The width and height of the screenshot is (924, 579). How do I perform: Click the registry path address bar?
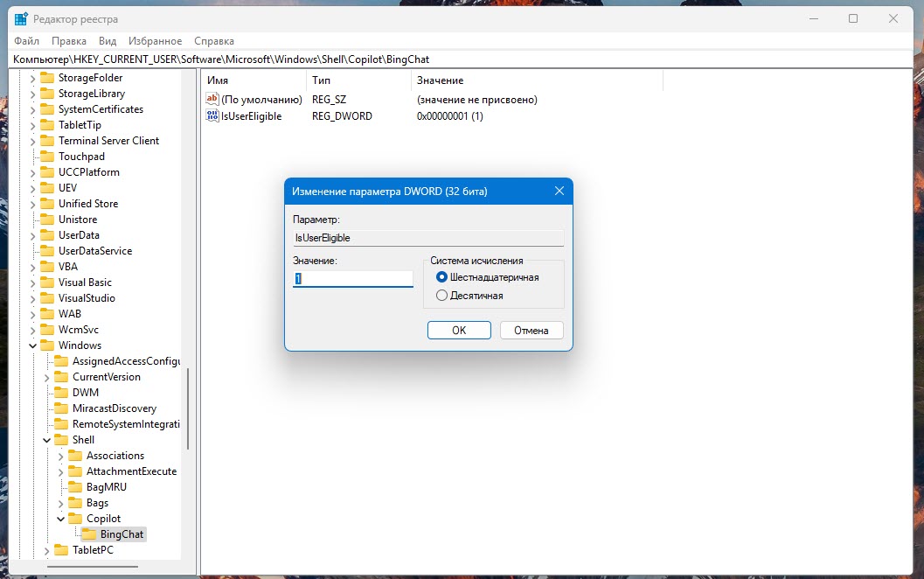click(462, 59)
